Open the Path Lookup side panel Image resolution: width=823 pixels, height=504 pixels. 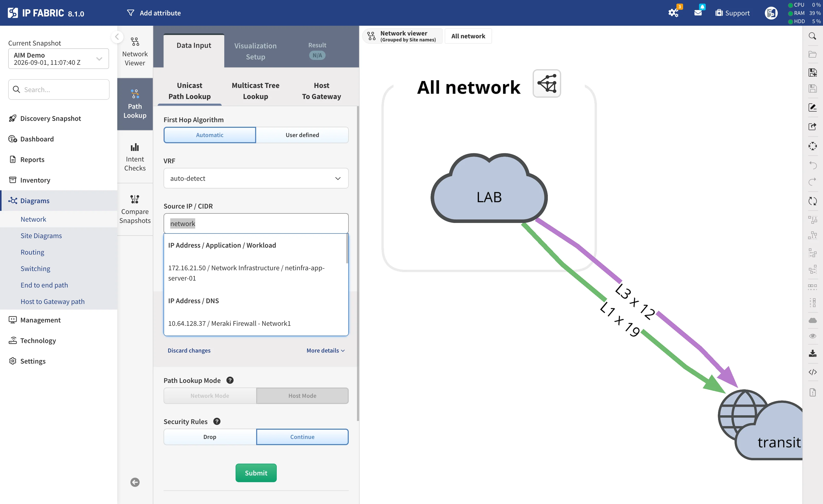[x=135, y=104]
